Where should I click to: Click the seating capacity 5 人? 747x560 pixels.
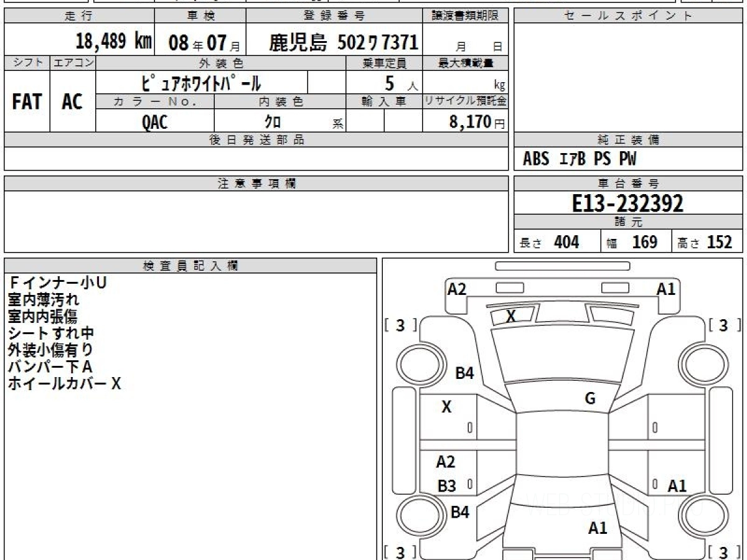[401, 83]
